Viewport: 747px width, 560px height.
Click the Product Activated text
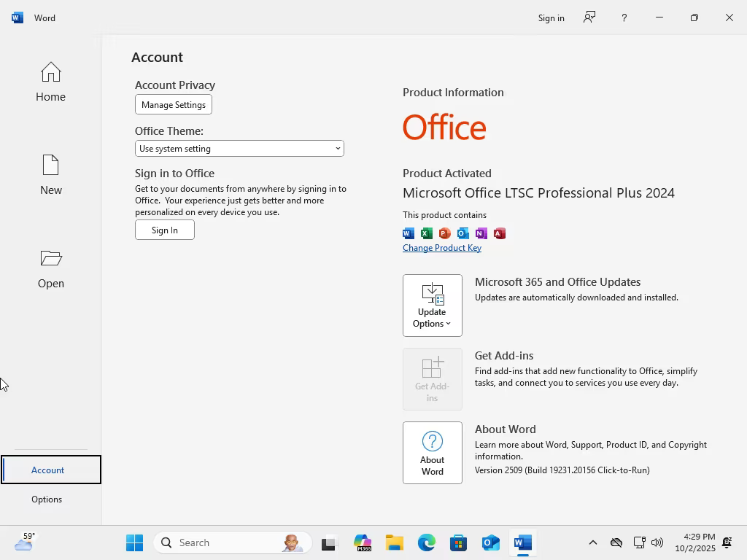447,174
